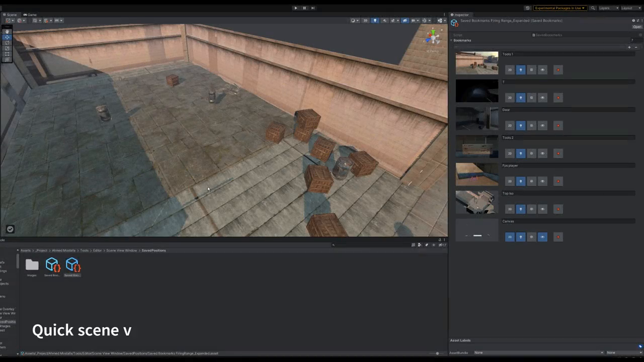Add a bookmark with plus button
Viewport: 644px width, 362px height.
pyautogui.click(x=629, y=47)
